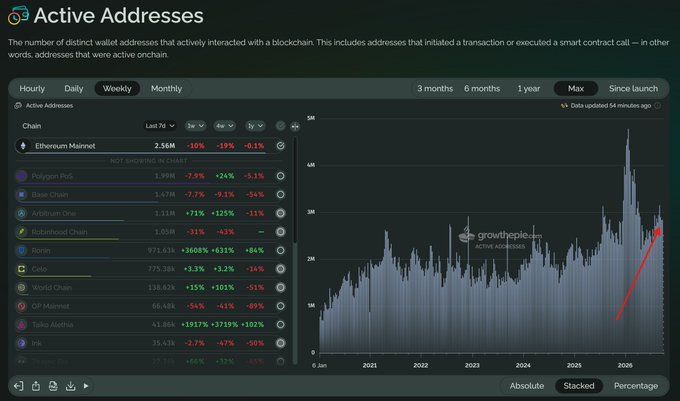The height and width of the screenshot is (401, 680).
Task: Click the Robinhood Chain feather icon
Action: tap(22, 232)
